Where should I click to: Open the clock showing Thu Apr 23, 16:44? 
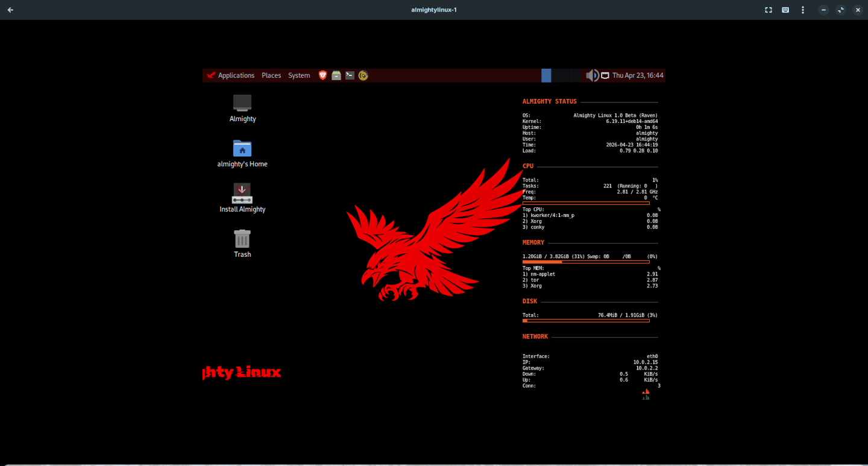click(638, 75)
